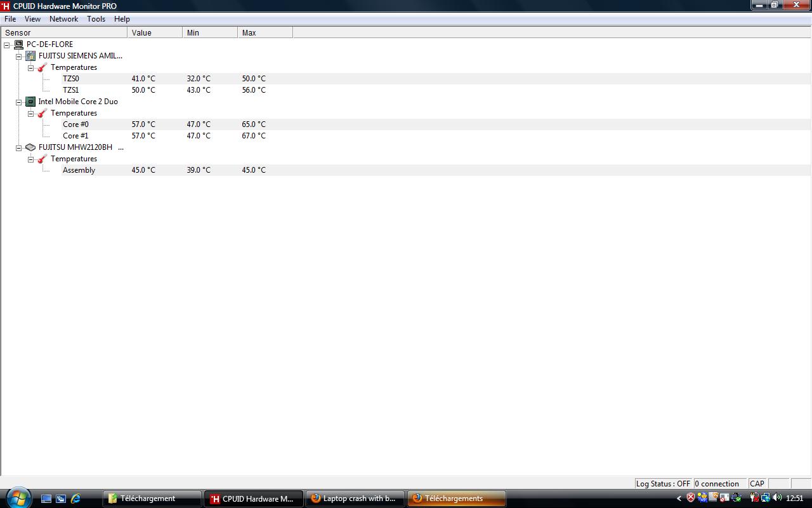The image size is (812, 508).
Task: Open the Help menu
Action: (122, 19)
